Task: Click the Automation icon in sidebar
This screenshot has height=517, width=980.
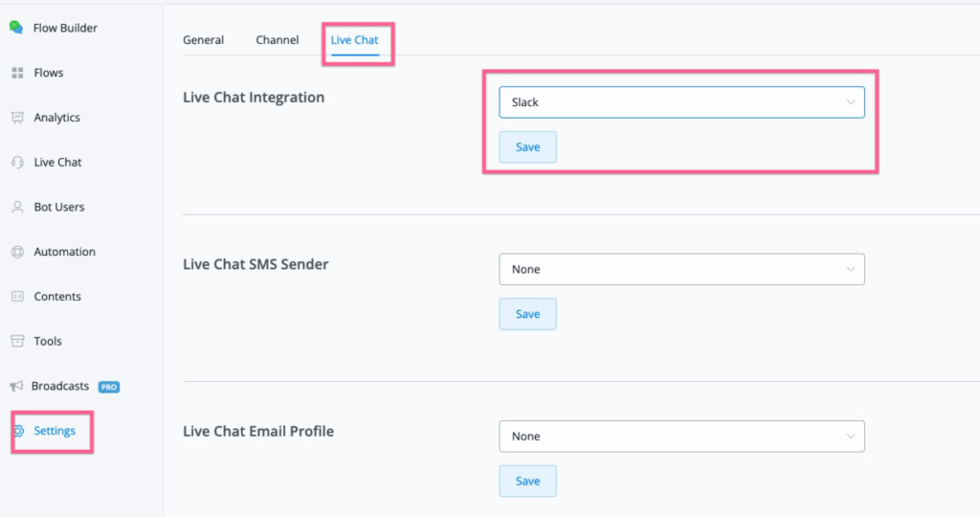Action: coord(17,252)
